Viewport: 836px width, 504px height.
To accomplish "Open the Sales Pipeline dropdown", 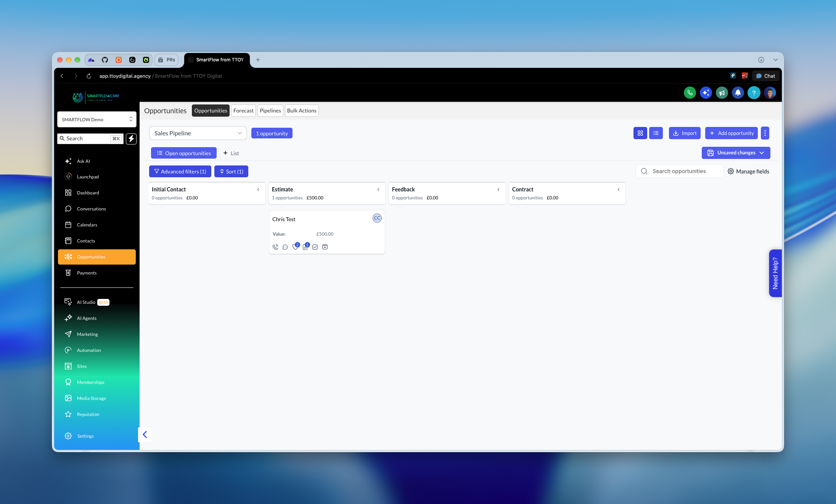I will [198, 133].
